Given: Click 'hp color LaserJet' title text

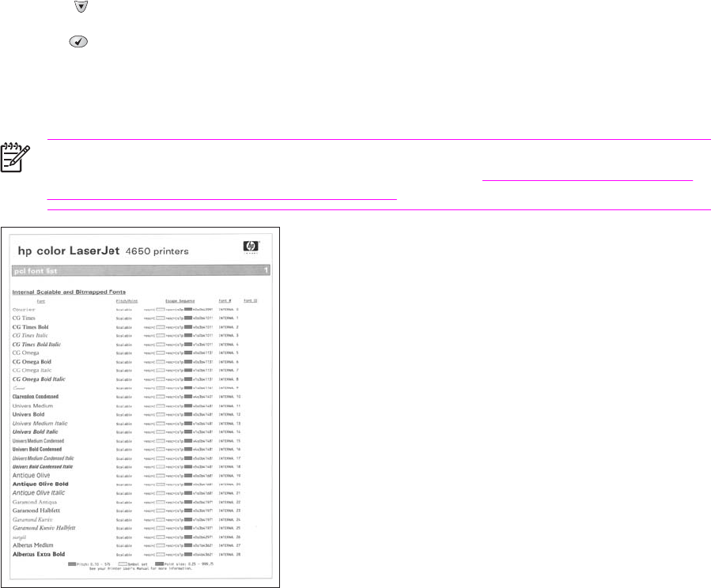Looking at the screenshot, I should (x=69, y=251).
